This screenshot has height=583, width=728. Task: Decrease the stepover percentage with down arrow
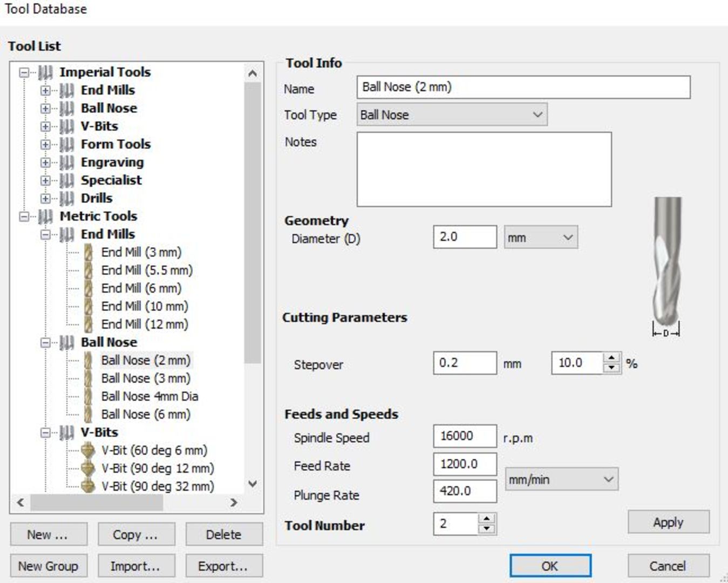point(611,368)
